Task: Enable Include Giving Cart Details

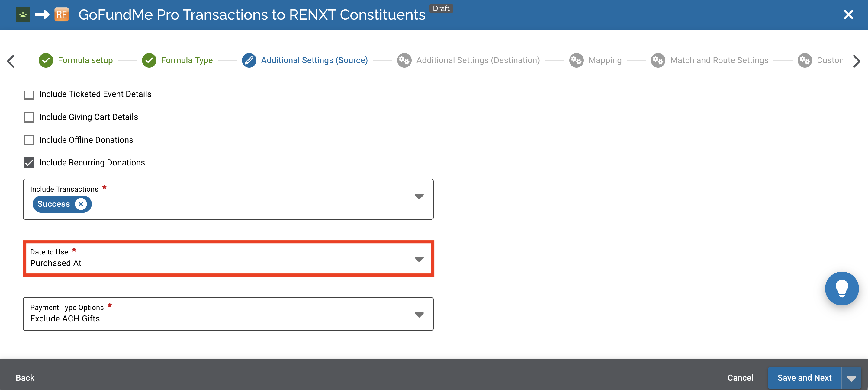Action: click(x=29, y=117)
